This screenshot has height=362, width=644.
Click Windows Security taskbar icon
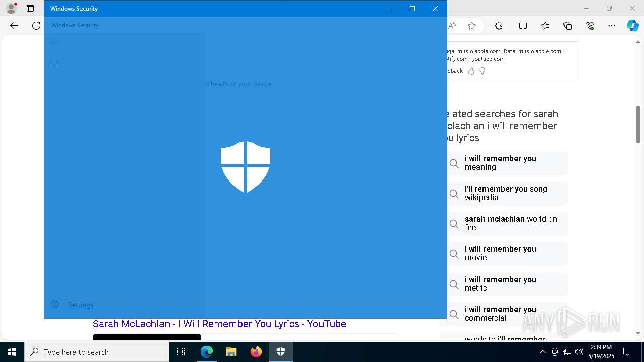click(x=281, y=352)
